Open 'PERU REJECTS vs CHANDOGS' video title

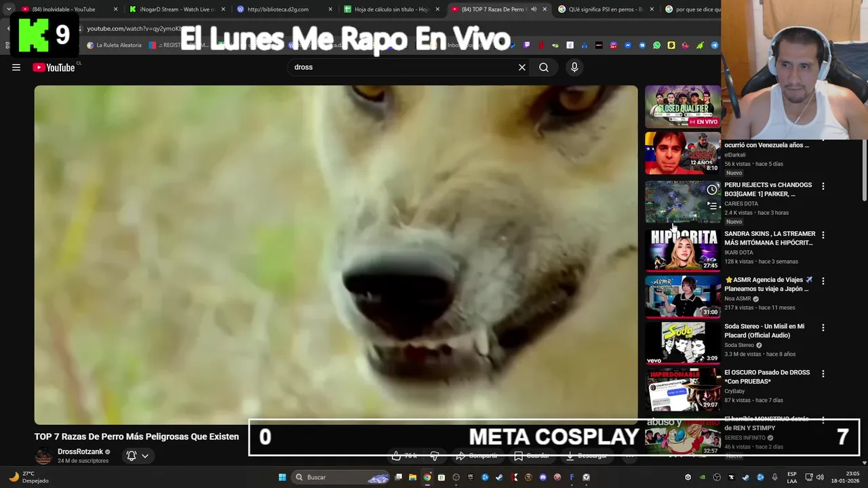[768, 189]
